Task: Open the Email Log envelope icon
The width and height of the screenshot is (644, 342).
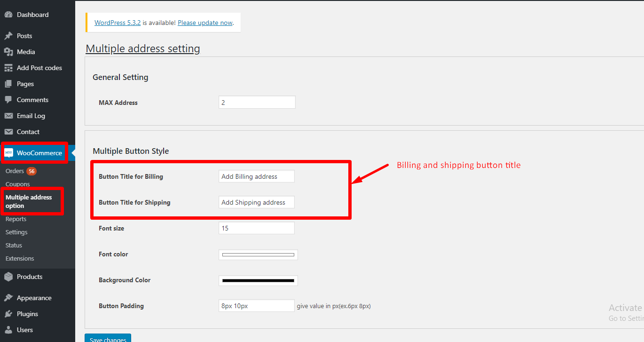Action: click(9, 116)
